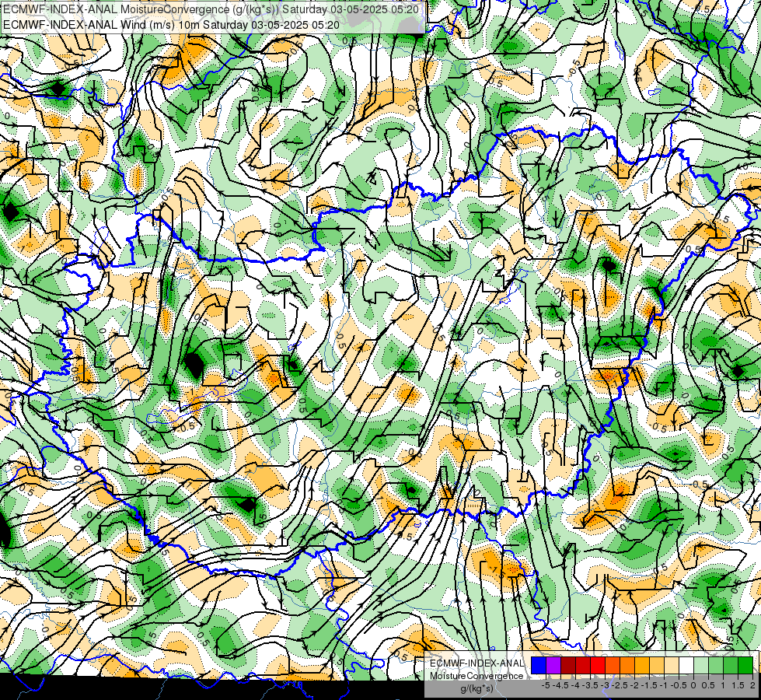Click the legend tick label -4.5
The width and height of the screenshot is (761, 700).
560,685
